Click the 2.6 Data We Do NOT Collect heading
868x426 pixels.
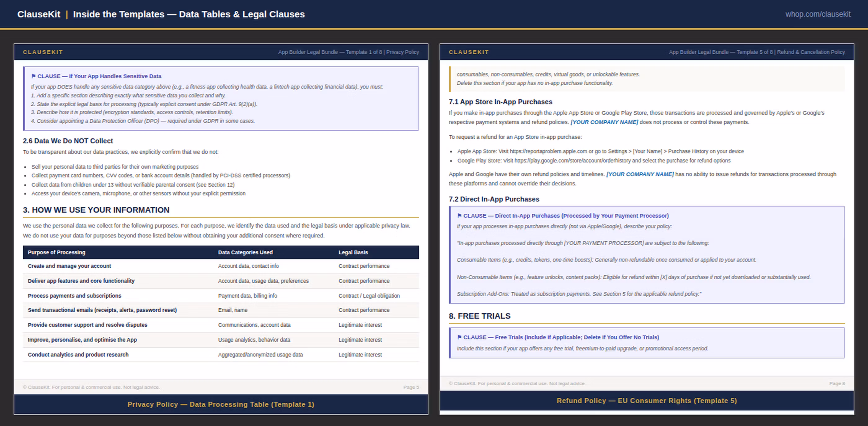click(68, 141)
